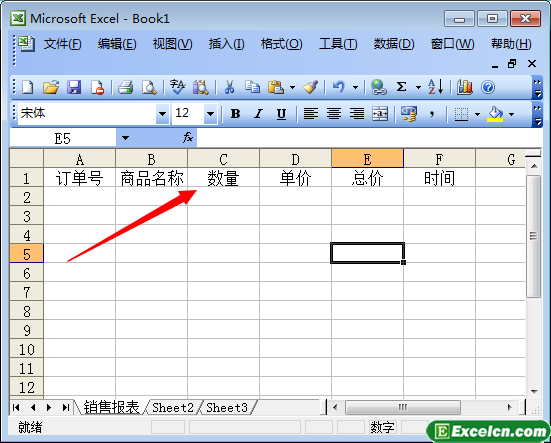Viewport: 551px width, 443px height.
Task: Click the Format Painter brush icon
Action: [x=310, y=87]
